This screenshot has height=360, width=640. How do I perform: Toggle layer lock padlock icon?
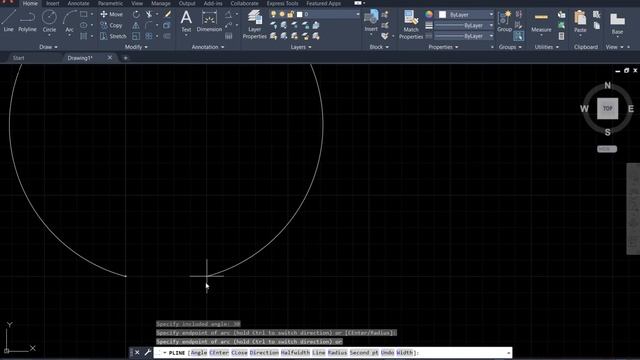(x=290, y=14)
